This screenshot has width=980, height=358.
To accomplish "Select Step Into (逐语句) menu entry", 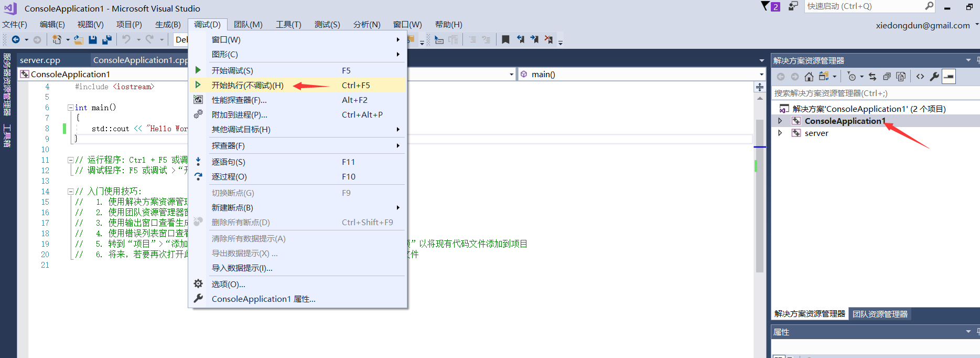I will [297, 162].
